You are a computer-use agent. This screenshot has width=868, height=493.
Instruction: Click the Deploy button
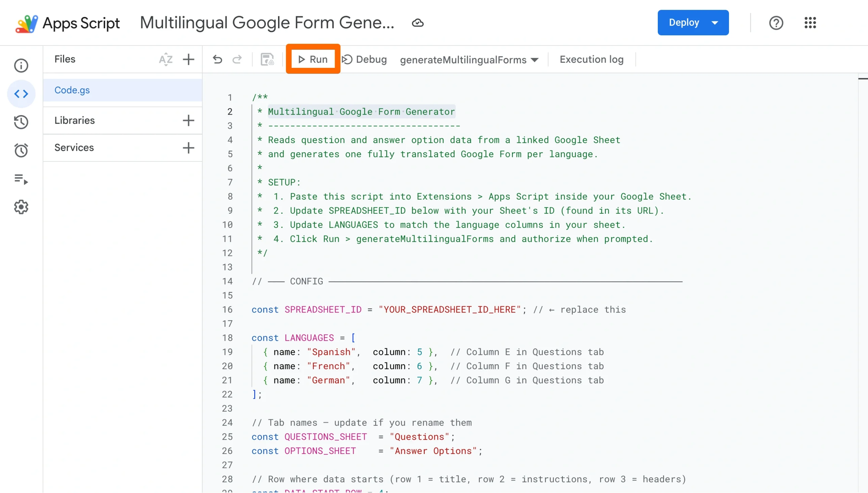pyautogui.click(x=693, y=23)
